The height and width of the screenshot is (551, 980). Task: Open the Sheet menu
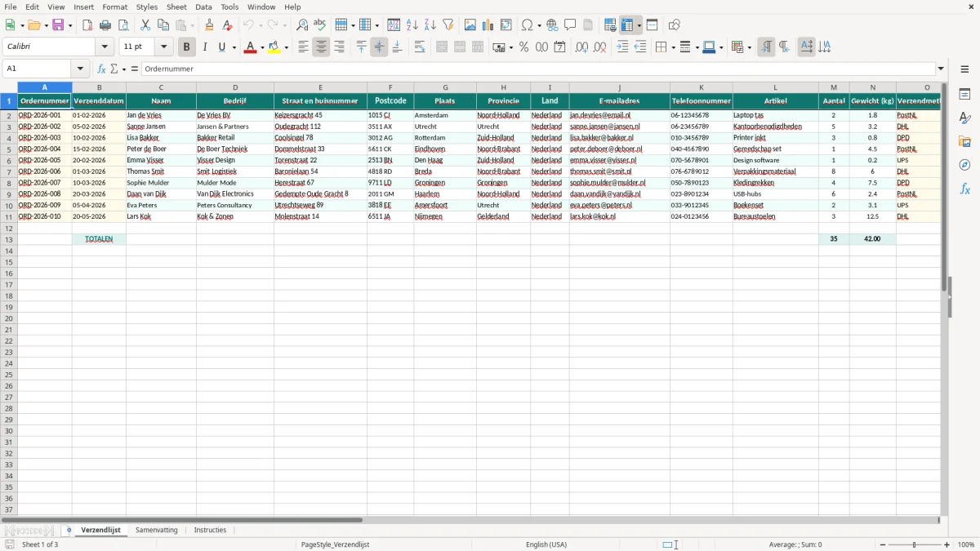point(176,7)
